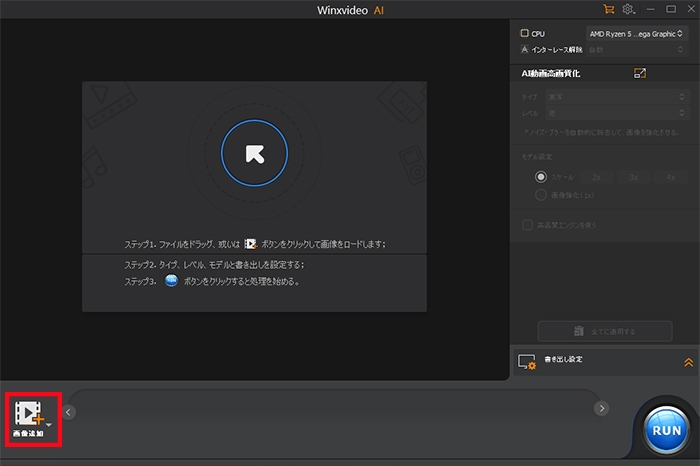Screen dimensions: 700x466
Task: Open the settings gear icon
Action: pos(628,9)
